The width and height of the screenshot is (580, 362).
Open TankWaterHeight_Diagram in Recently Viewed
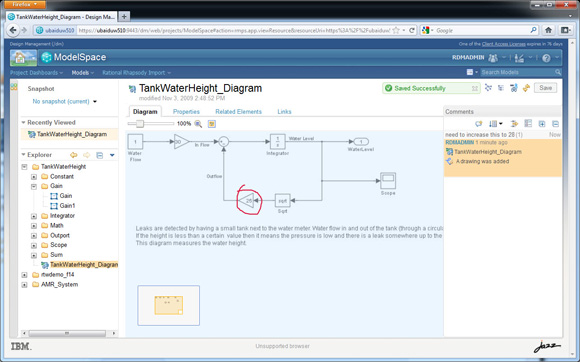72,134
